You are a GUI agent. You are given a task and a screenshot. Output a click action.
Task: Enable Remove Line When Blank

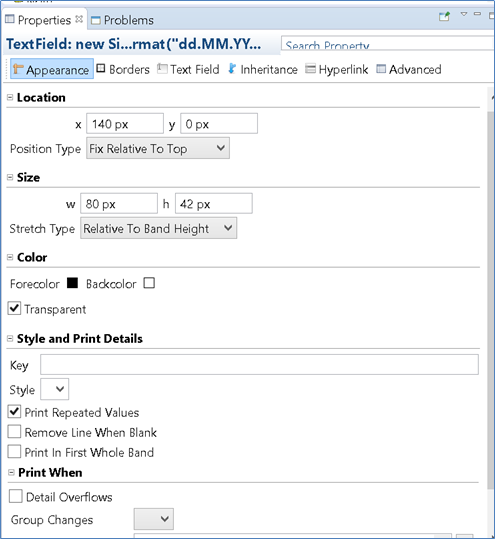[14, 431]
